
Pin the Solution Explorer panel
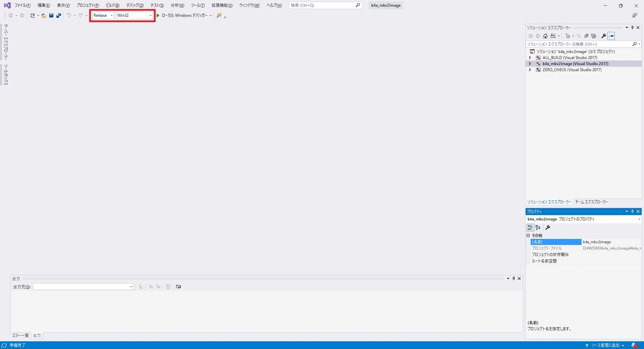point(632,27)
